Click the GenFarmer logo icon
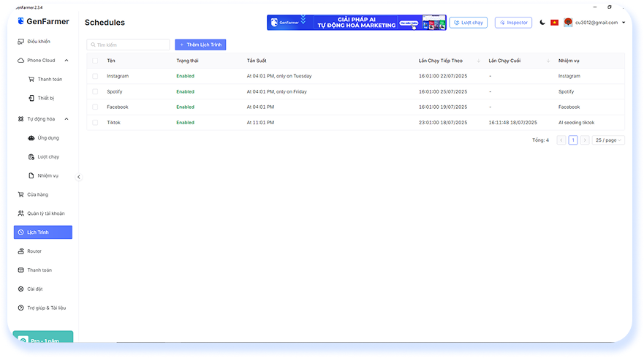 pos(20,21)
